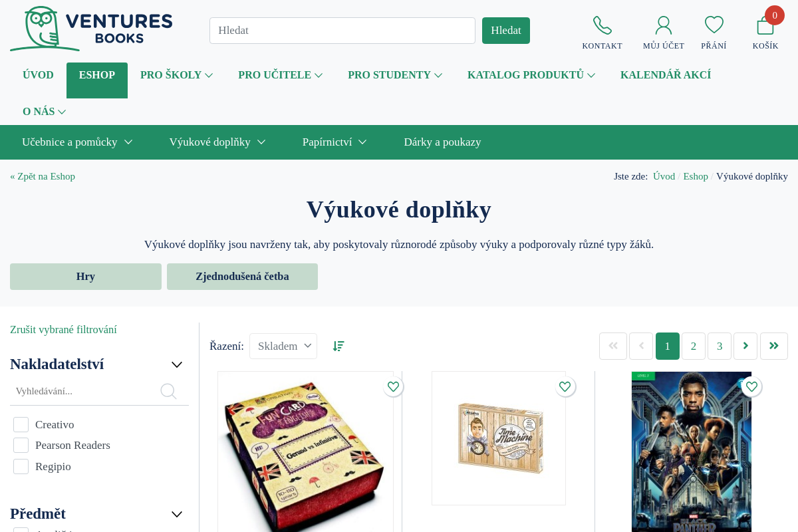
Task: Check the Pearson Readers checkbox
Action: (x=21, y=445)
